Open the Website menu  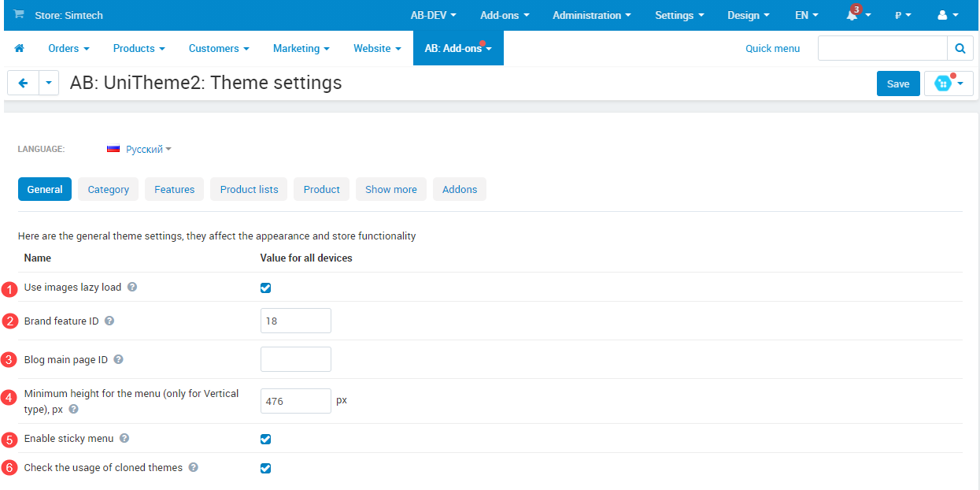tap(377, 48)
